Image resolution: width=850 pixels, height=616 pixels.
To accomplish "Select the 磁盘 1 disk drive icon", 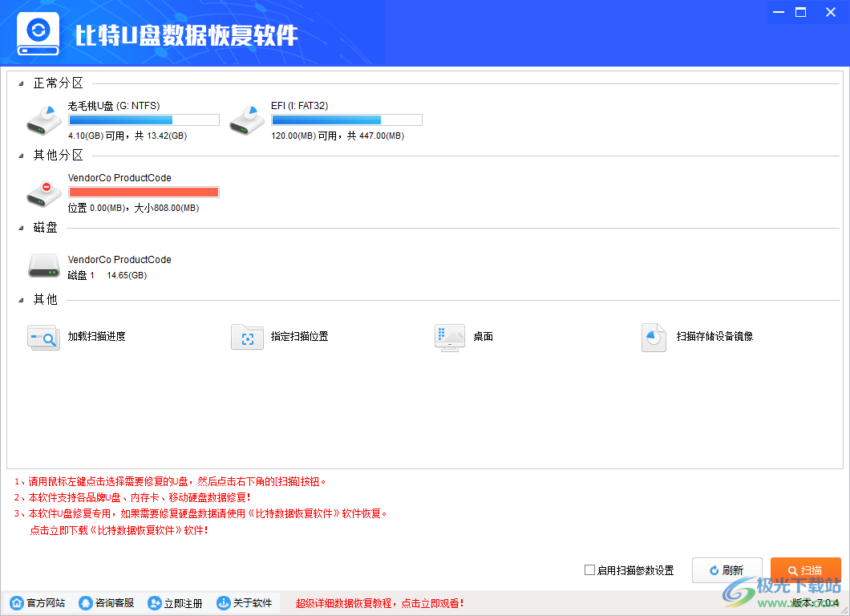I will (x=44, y=266).
